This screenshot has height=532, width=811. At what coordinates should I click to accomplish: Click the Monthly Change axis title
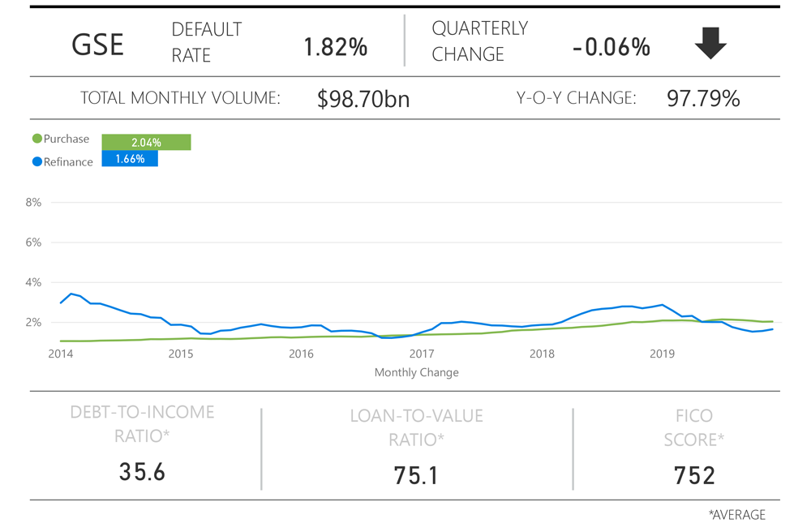coord(416,372)
